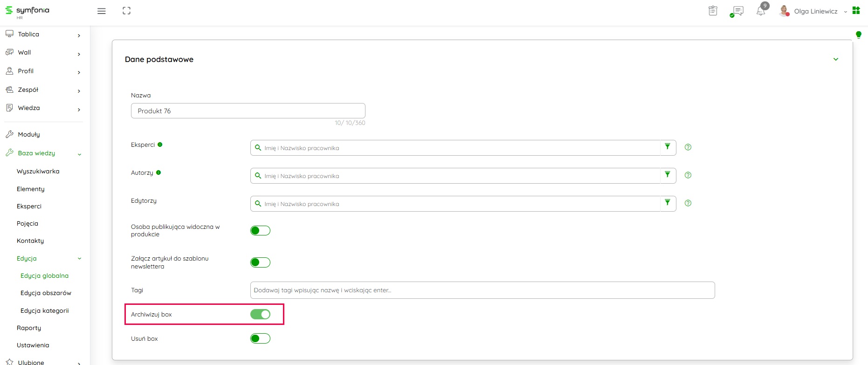Open the notifications bell
The height and width of the screenshot is (365, 868).
click(761, 11)
